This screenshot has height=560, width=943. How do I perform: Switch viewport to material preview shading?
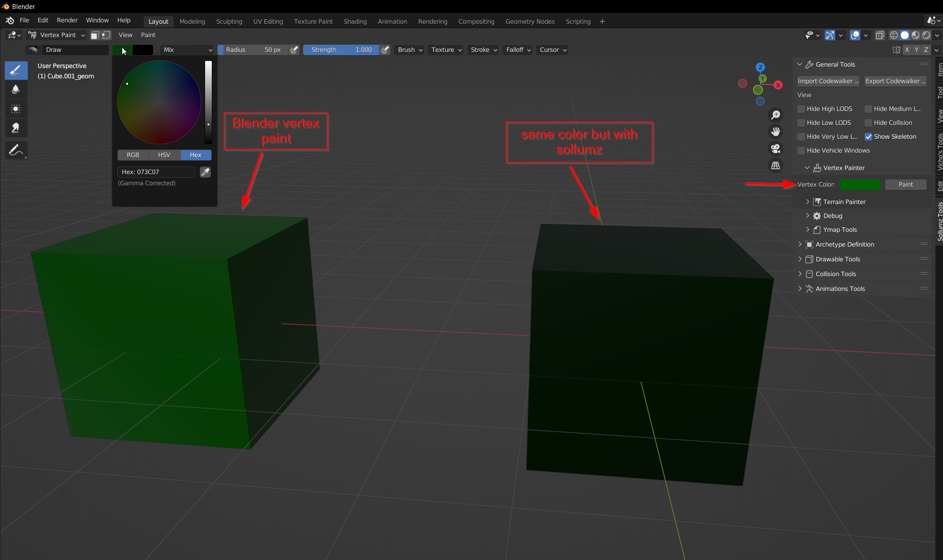pos(916,35)
